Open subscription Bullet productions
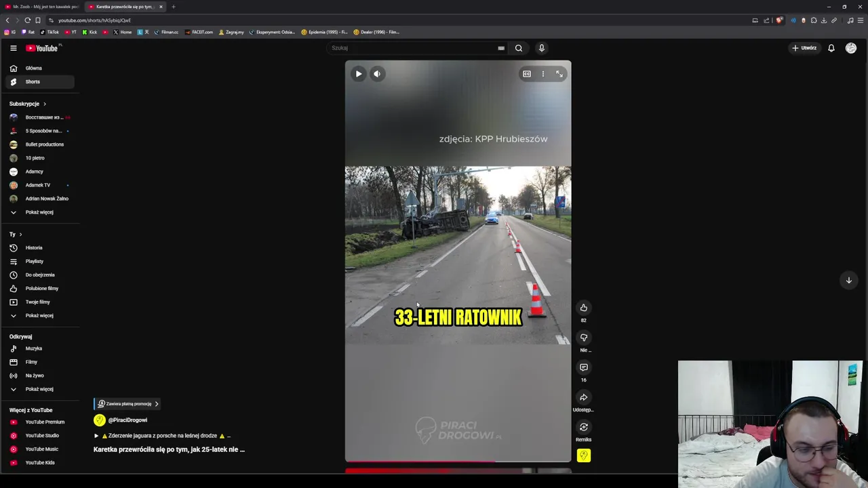 [40, 144]
